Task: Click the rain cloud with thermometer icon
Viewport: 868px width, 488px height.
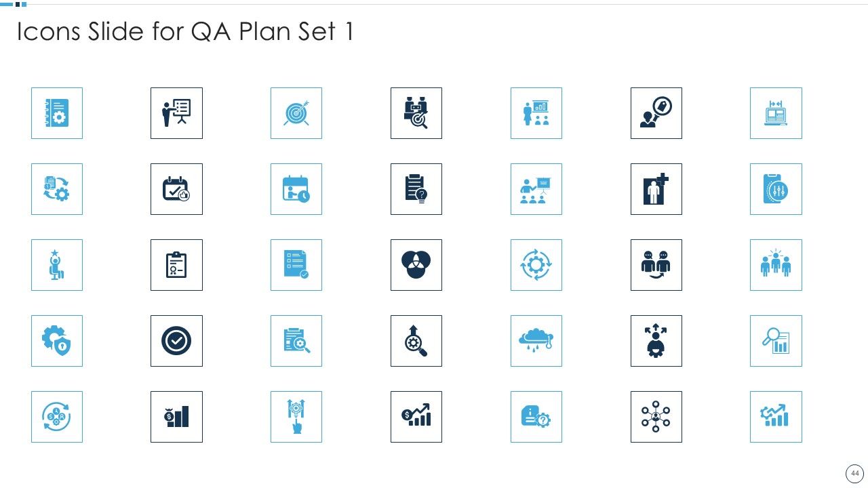Action: (536, 341)
